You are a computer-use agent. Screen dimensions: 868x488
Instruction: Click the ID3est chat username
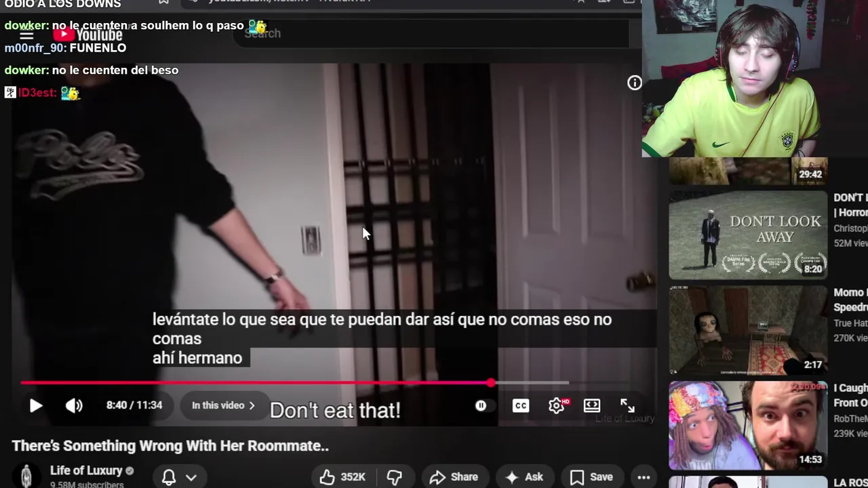coord(37,93)
